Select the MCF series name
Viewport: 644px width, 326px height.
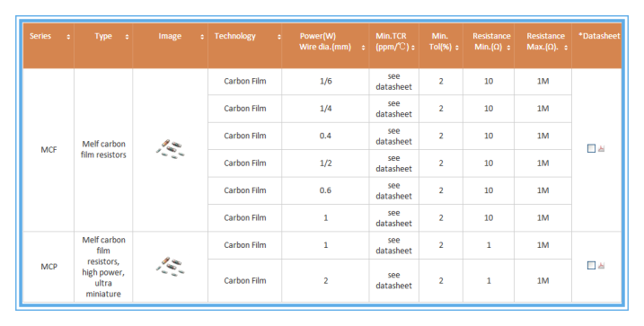point(49,150)
